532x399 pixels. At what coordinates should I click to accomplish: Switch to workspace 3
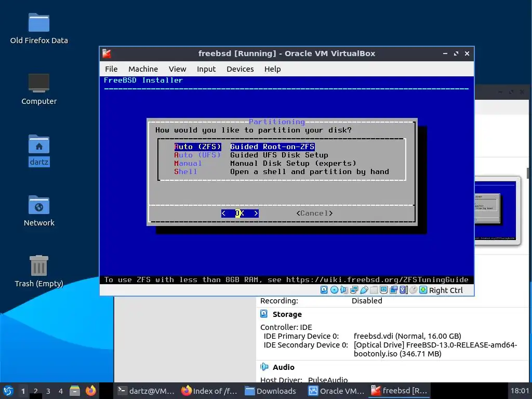(x=48, y=391)
